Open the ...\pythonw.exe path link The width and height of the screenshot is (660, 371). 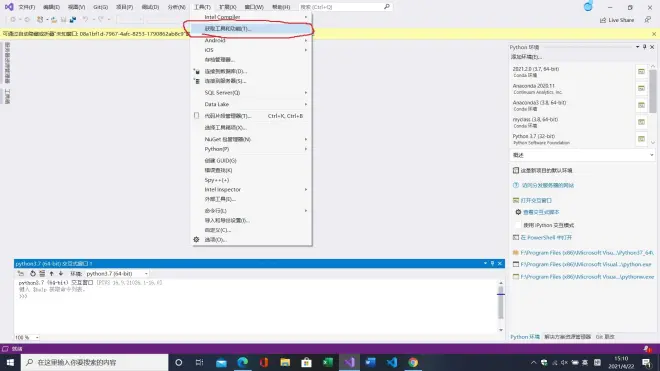coord(587,277)
